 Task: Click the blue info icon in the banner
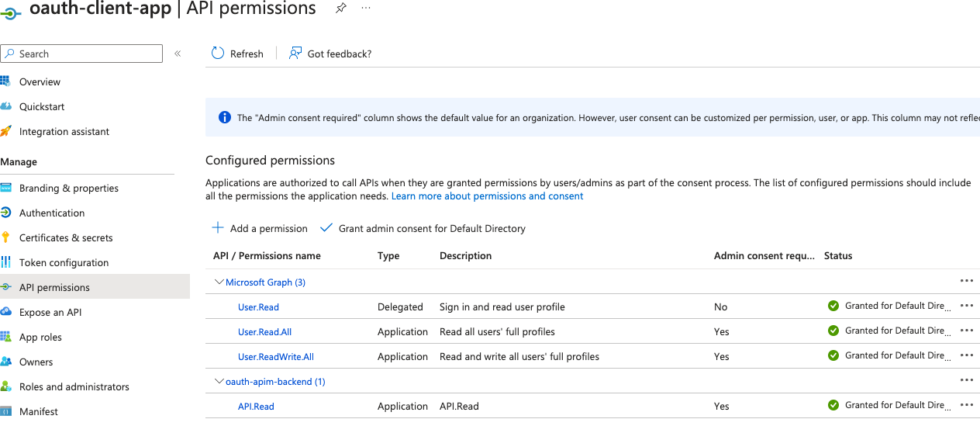pyautogui.click(x=225, y=118)
